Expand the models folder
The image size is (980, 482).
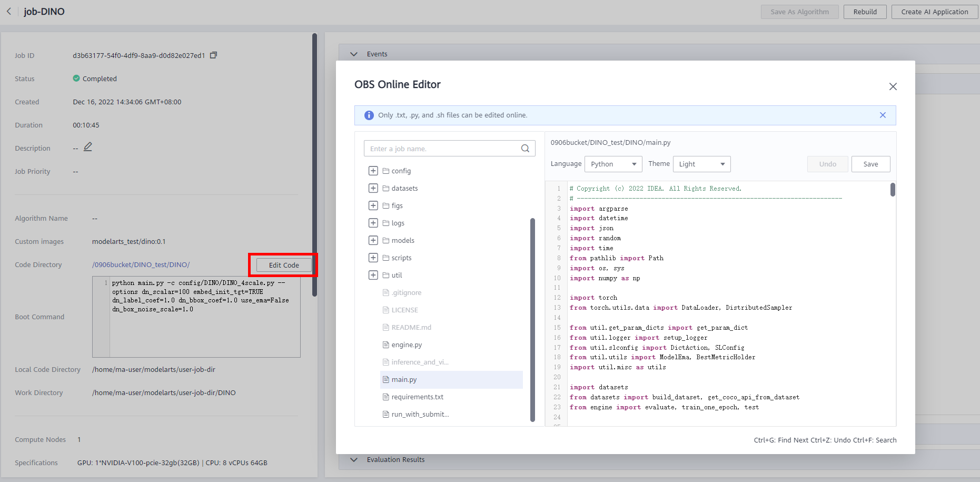[x=373, y=240]
